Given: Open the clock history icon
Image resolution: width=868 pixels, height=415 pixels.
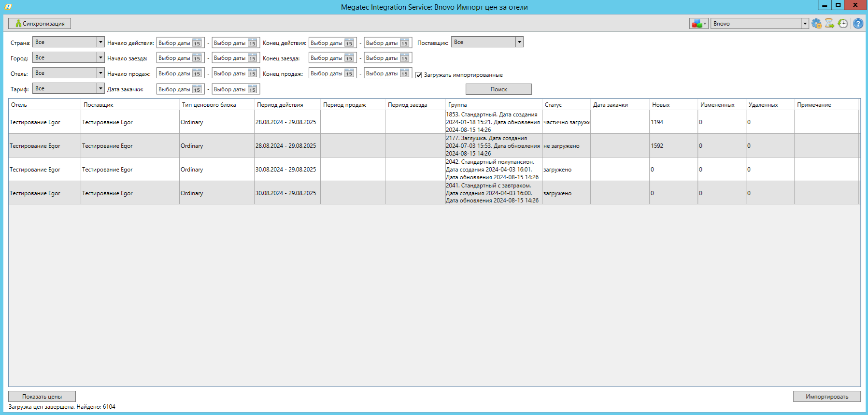Looking at the screenshot, I should (843, 23).
